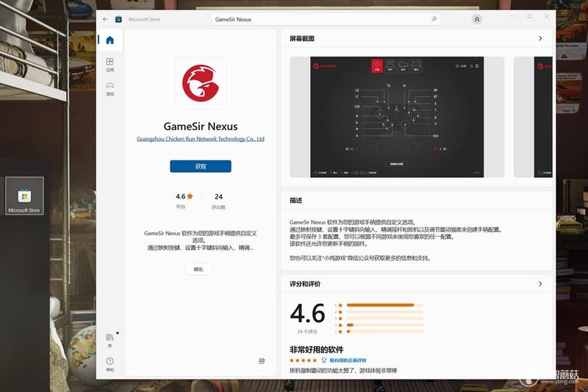Open the user account profile icon
The height and width of the screenshot is (392, 588).
pos(476,19)
